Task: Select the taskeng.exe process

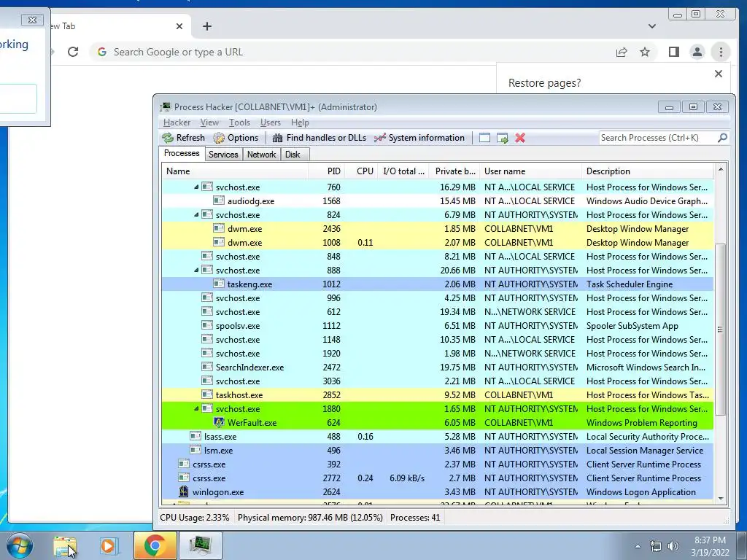Action: [438, 284]
